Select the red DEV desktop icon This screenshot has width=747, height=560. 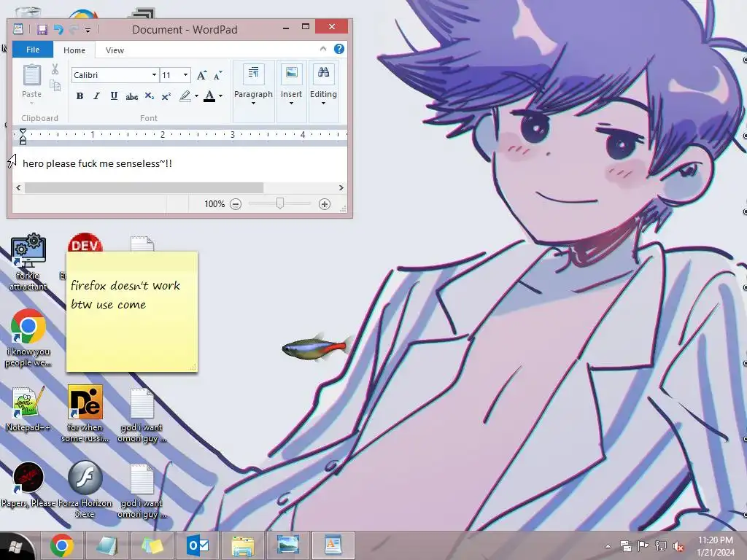pos(85,243)
